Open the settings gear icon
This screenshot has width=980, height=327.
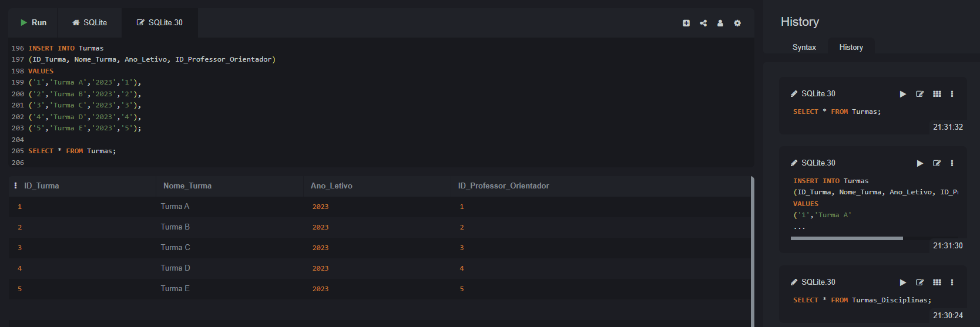pos(737,23)
